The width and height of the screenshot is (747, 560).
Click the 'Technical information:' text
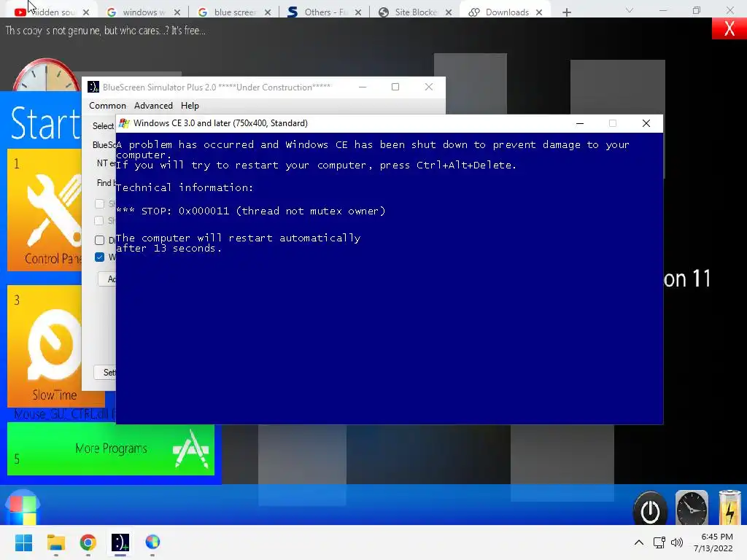(185, 187)
